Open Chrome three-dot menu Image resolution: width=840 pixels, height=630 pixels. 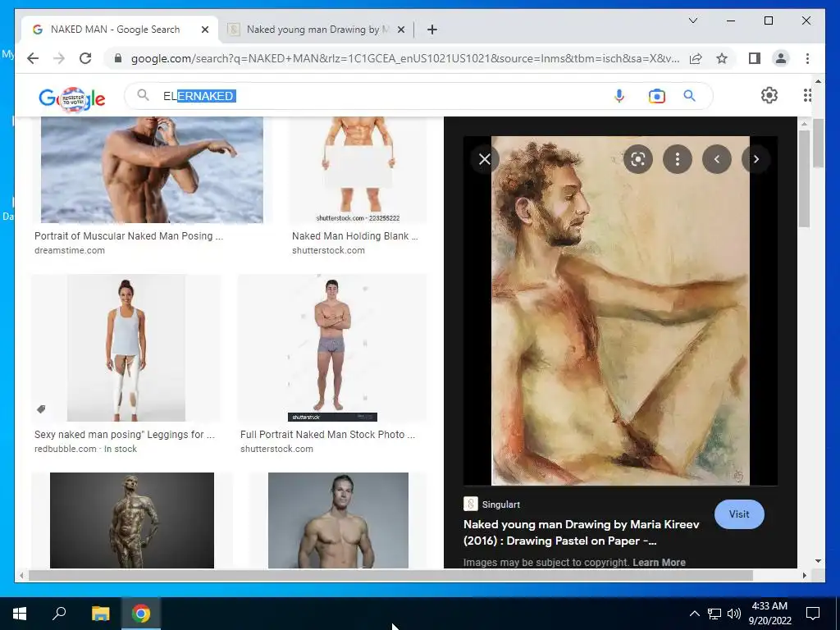807,58
